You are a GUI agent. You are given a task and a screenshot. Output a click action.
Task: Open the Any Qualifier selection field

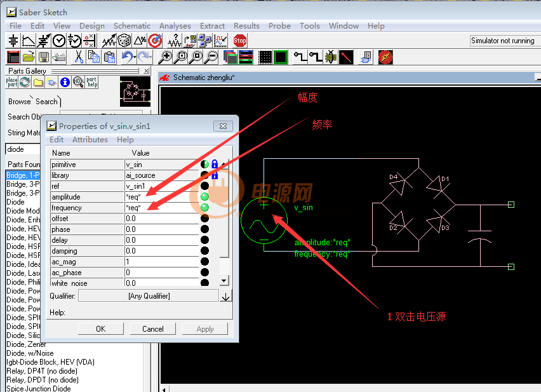coord(149,296)
